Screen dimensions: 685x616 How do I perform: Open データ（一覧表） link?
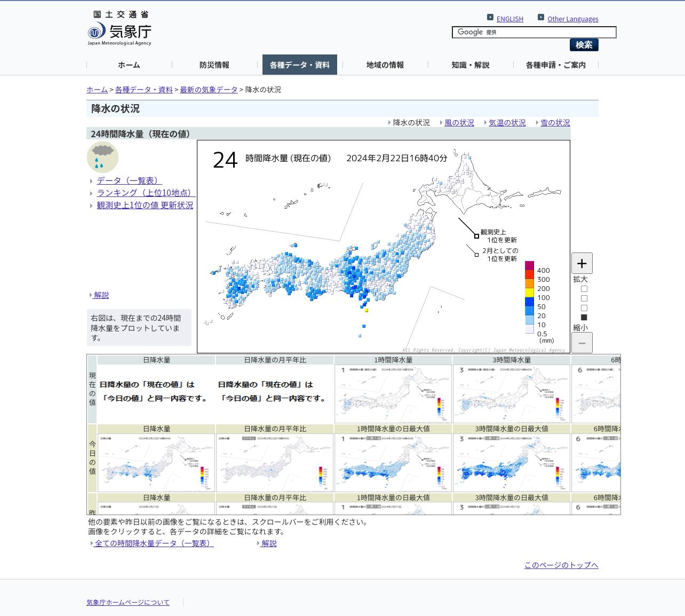(x=130, y=180)
